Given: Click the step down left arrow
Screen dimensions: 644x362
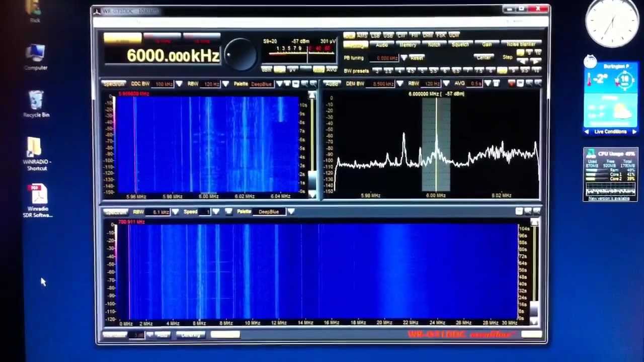Looking at the screenshot, I should click(x=523, y=61).
